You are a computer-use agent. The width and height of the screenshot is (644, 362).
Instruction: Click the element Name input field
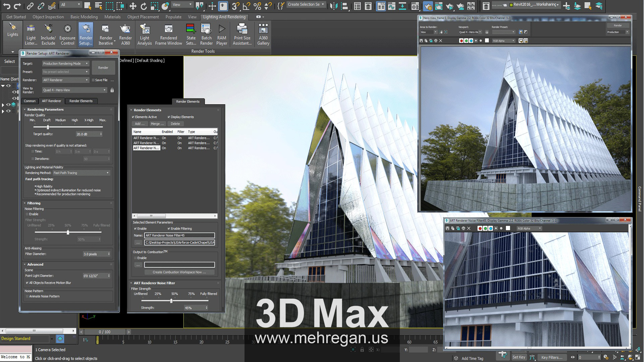pyautogui.click(x=179, y=236)
